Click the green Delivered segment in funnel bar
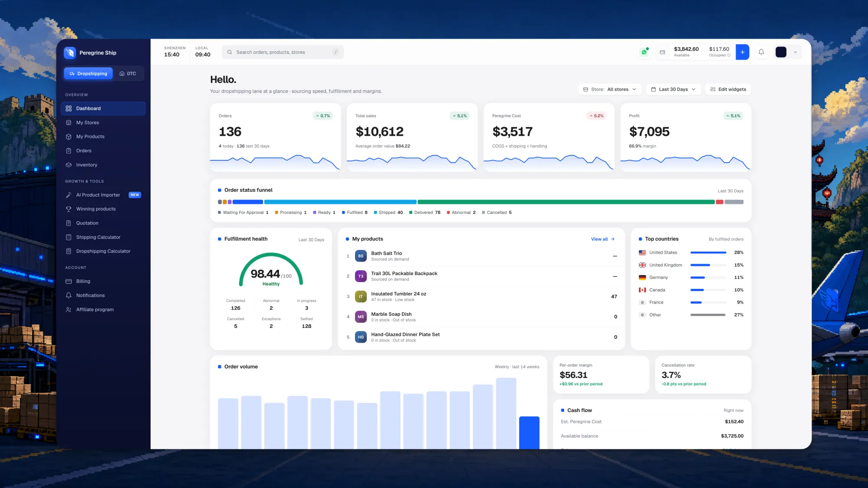Image resolution: width=868 pixels, height=488 pixels. [x=566, y=202]
